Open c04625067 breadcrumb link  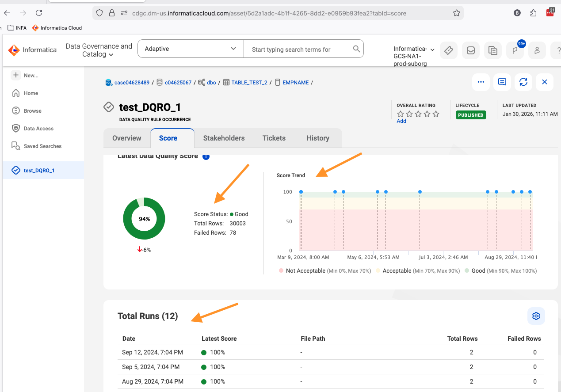tap(178, 83)
